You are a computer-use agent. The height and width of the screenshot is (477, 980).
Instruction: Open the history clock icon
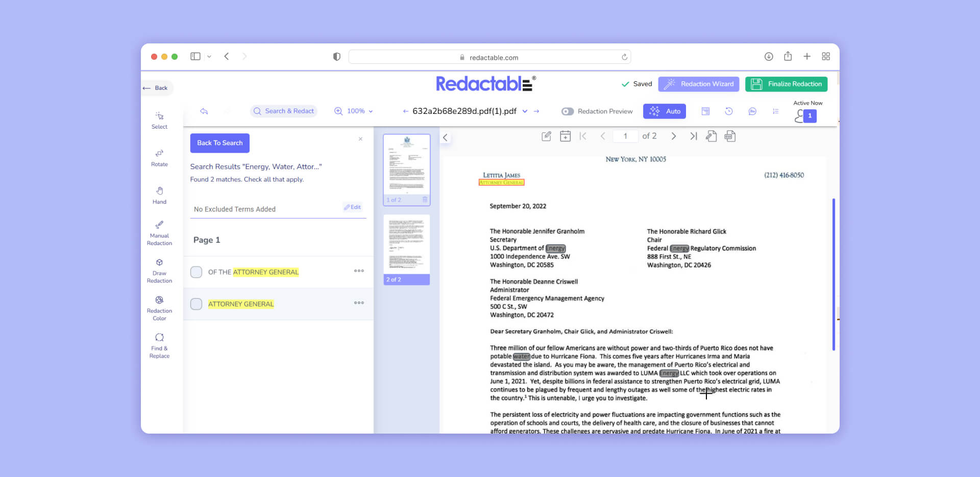coord(729,111)
